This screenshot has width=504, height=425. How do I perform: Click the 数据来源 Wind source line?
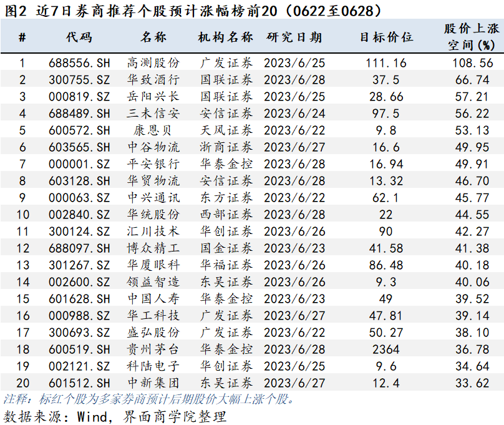point(115,417)
